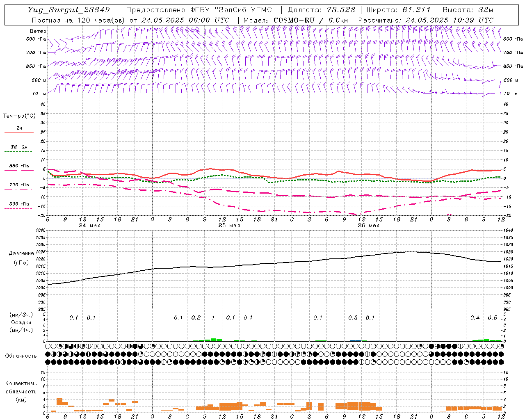Click the Конвективн. облачность label
The height and width of the screenshot is (420, 525).
pos(21,388)
